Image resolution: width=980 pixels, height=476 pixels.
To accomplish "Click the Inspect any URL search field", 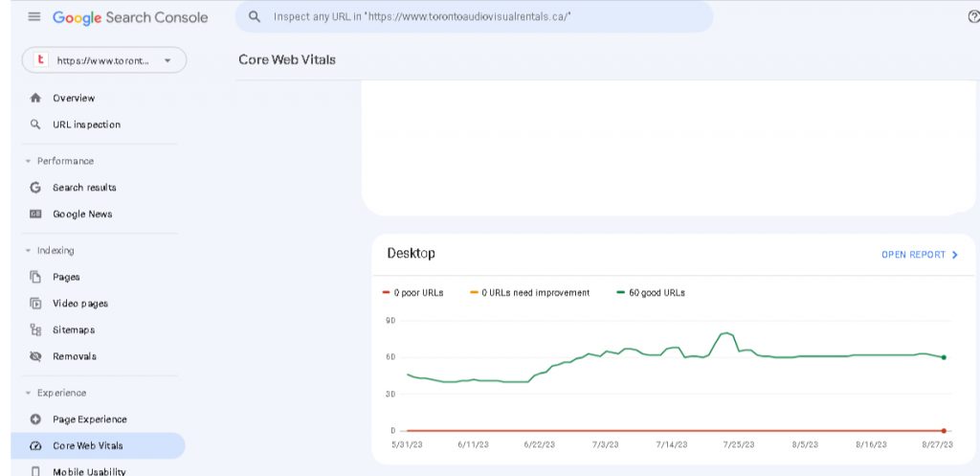I will click(x=474, y=17).
